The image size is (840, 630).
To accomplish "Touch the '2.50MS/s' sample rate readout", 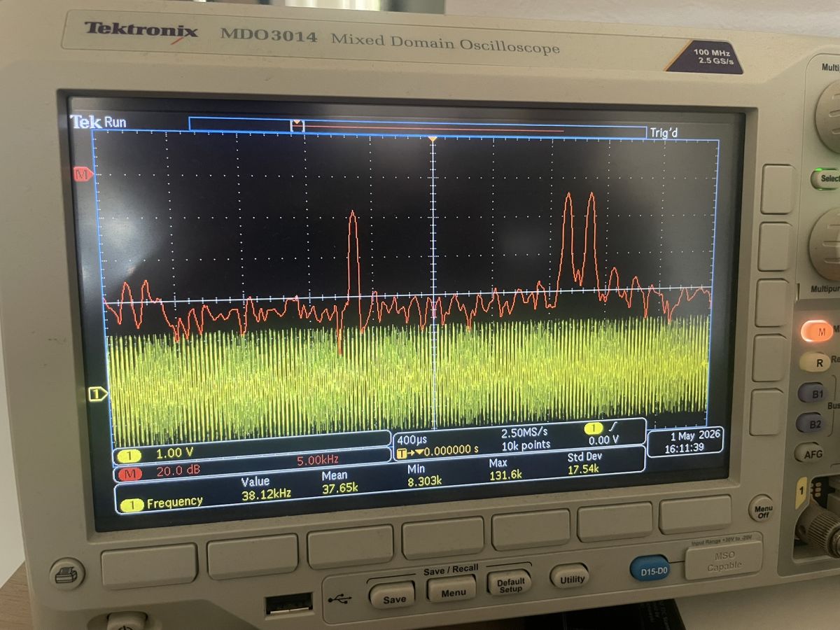I will [x=524, y=433].
